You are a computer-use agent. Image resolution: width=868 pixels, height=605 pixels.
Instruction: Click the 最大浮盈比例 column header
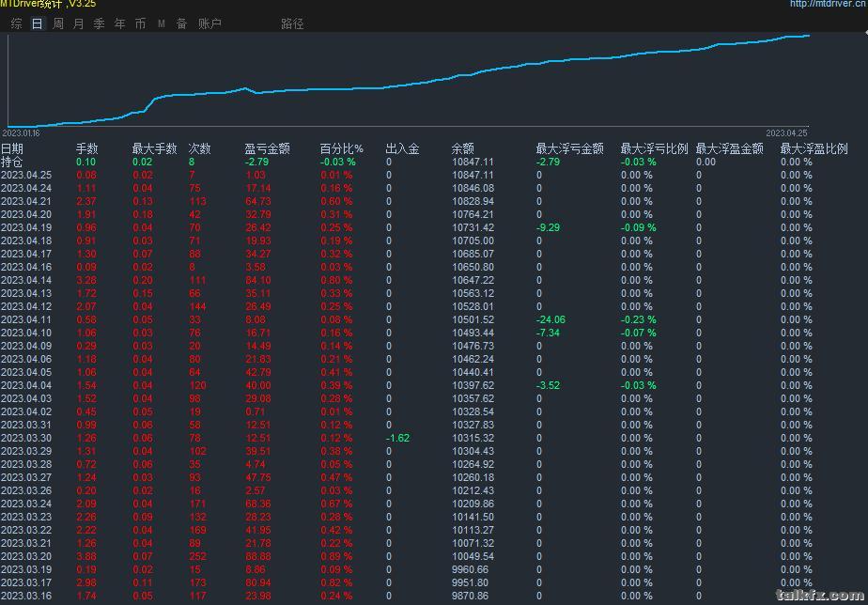point(814,148)
